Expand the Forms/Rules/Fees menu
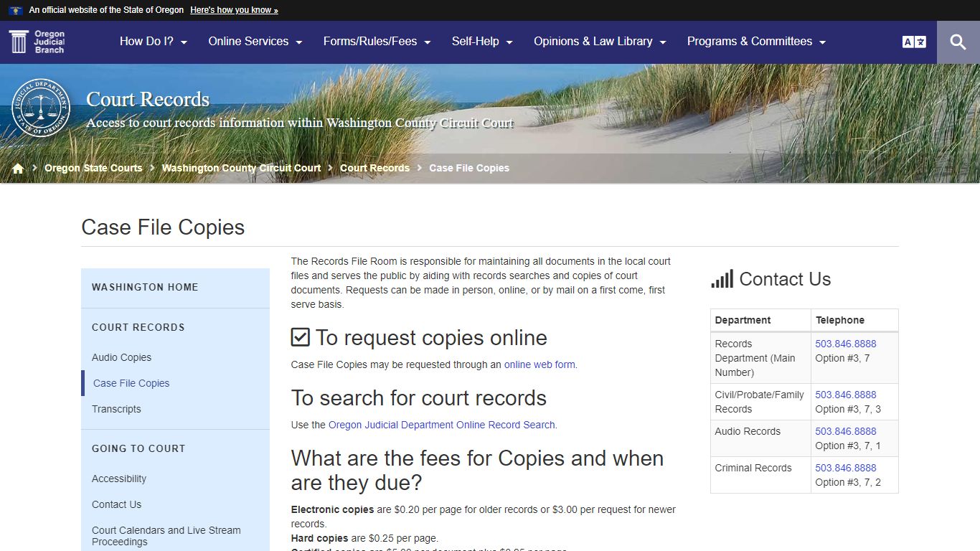The width and height of the screenshot is (980, 551). [x=377, y=42]
